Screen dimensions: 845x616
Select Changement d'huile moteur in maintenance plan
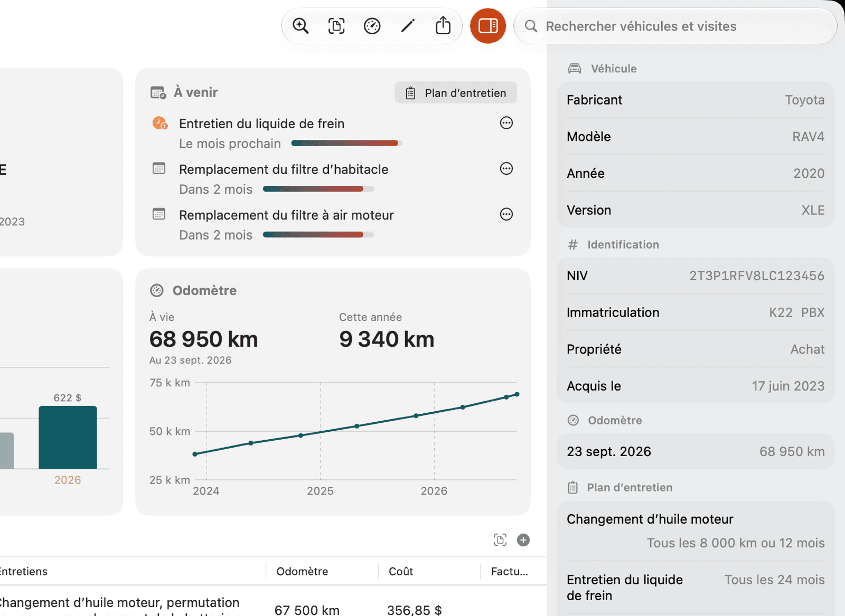click(x=696, y=531)
